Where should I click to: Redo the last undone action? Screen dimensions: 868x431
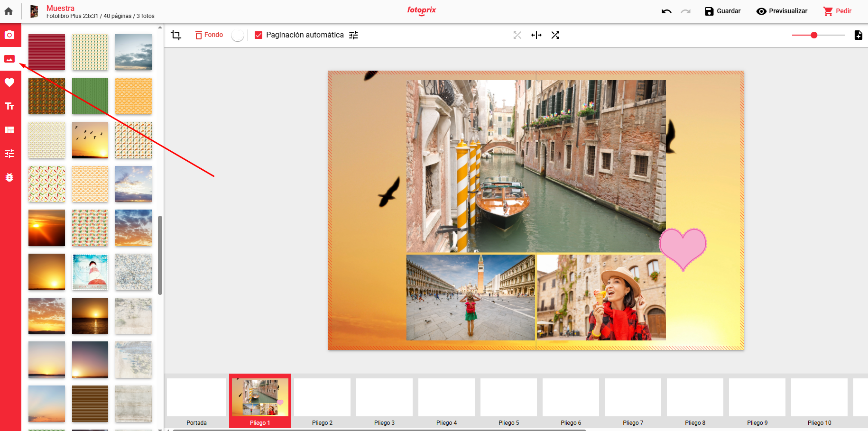pos(685,11)
